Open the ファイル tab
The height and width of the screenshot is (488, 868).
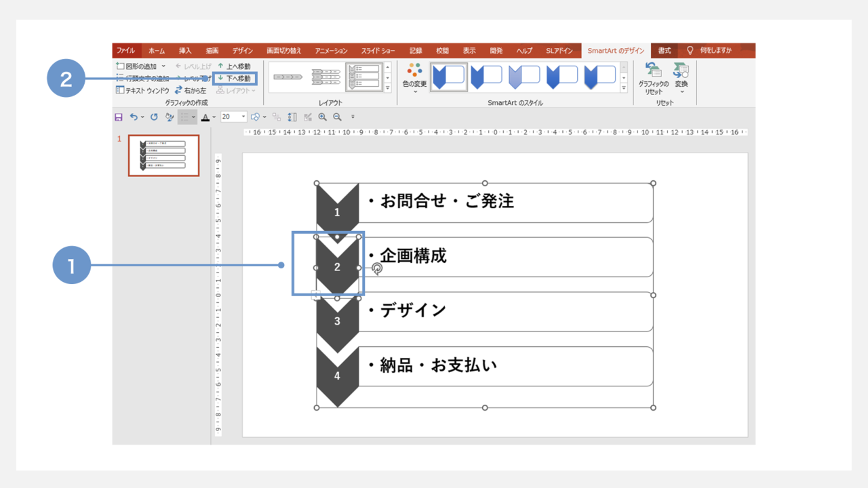click(125, 51)
